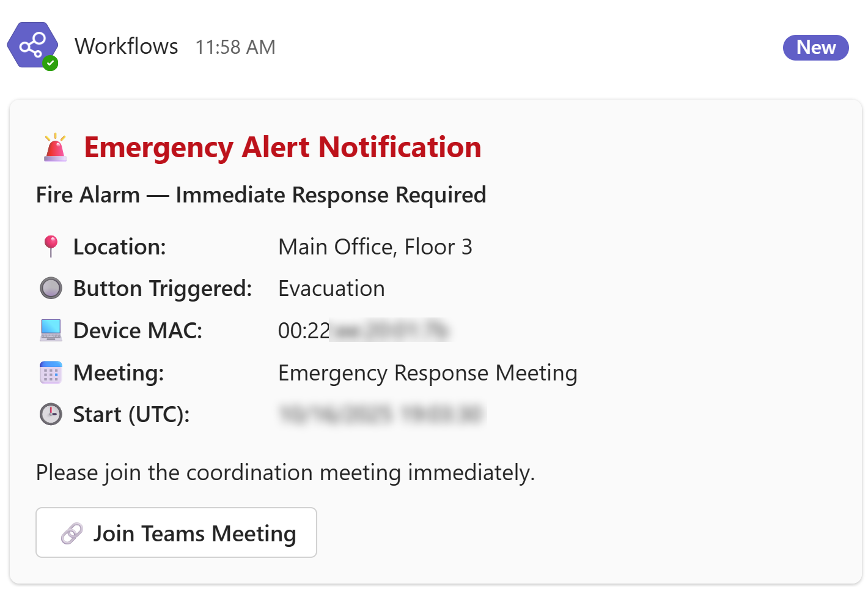Click the chain link icon in Join button
The image size is (868, 597).
pos(72,533)
